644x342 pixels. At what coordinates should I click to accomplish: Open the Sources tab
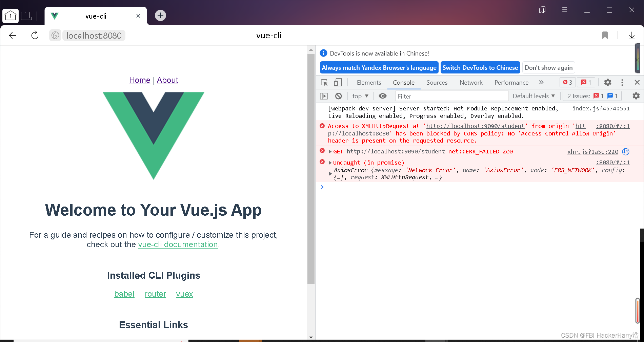437,82
